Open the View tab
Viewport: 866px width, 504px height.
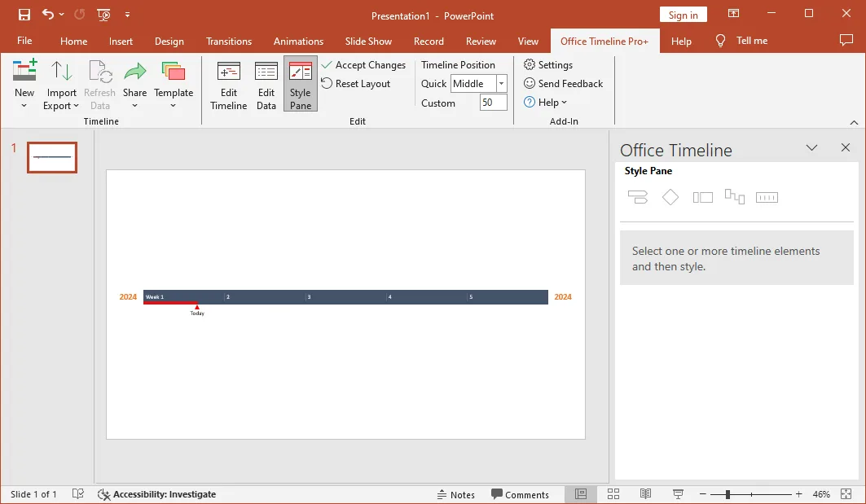pos(527,42)
